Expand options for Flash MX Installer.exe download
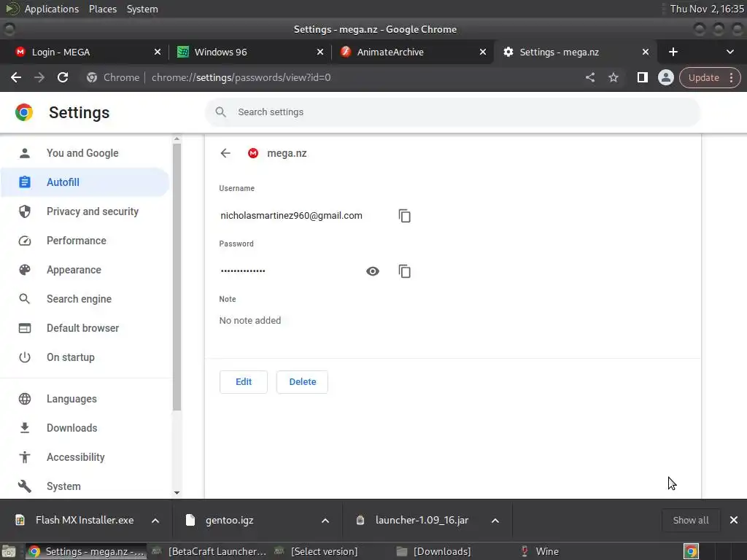Viewport: 747px width, 560px height. tap(155, 521)
